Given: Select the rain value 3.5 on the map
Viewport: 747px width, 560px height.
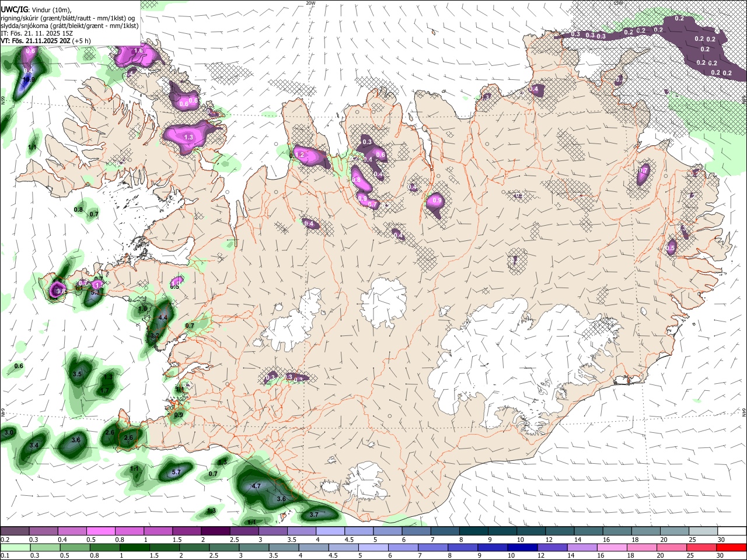Looking at the screenshot, I should [77, 374].
